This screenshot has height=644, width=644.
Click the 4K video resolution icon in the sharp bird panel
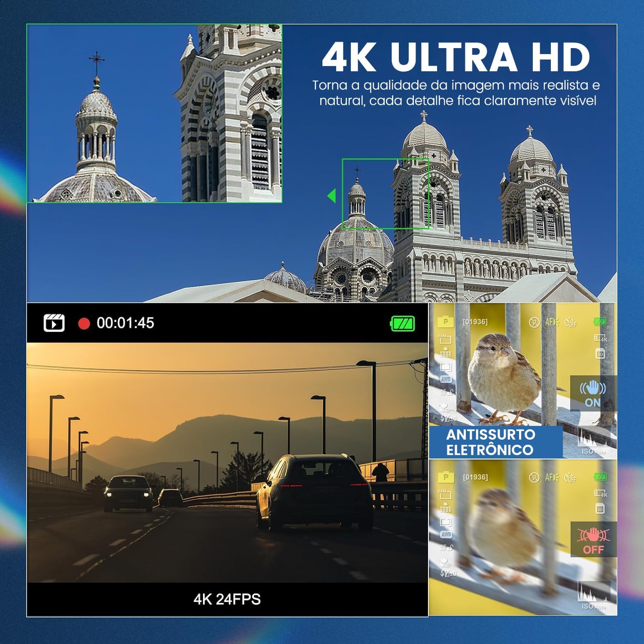point(601,338)
